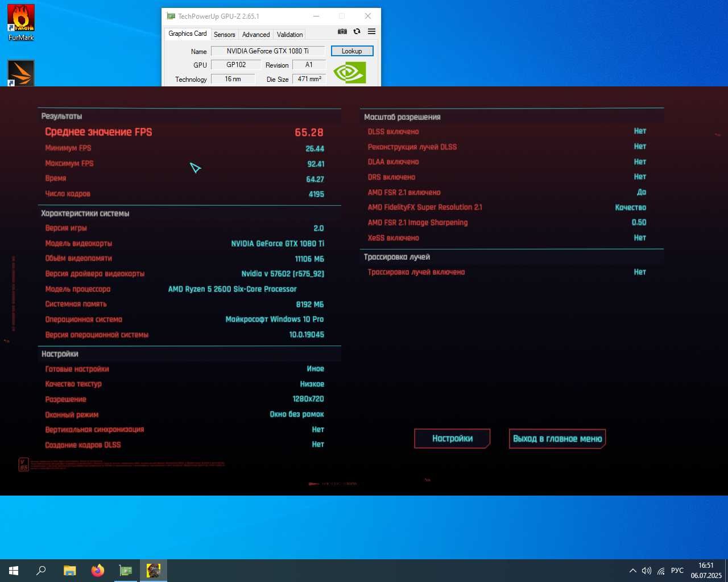The image size is (728, 582).
Task: Click the Die Size 471 mm² field
Action: pos(309,79)
